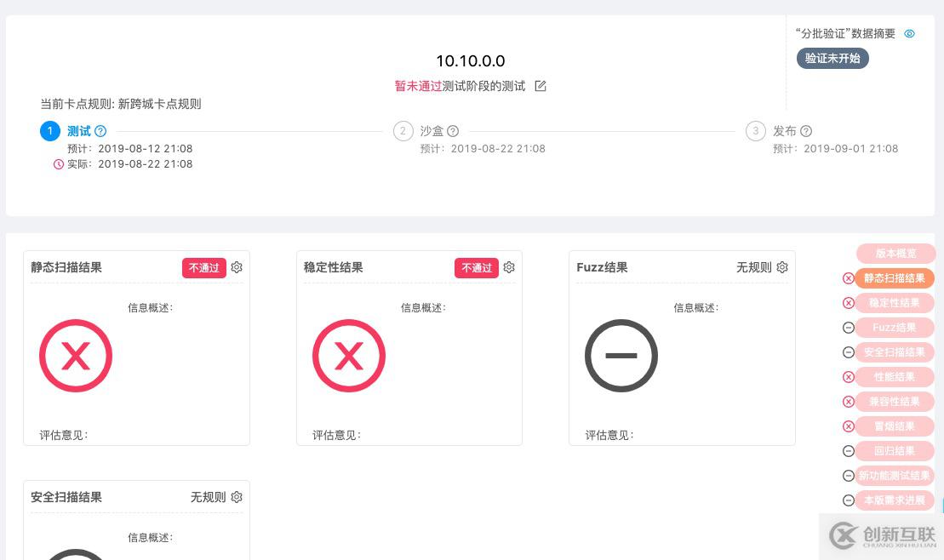Open settings gear on 静态扫描结果 card
Image resolution: width=944 pixels, height=560 pixels.
pyautogui.click(x=237, y=267)
